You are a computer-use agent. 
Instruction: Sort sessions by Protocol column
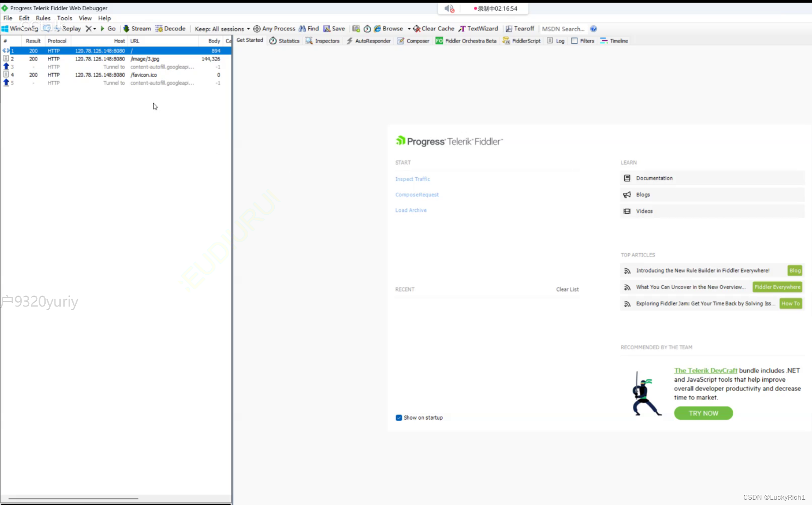pos(57,41)
